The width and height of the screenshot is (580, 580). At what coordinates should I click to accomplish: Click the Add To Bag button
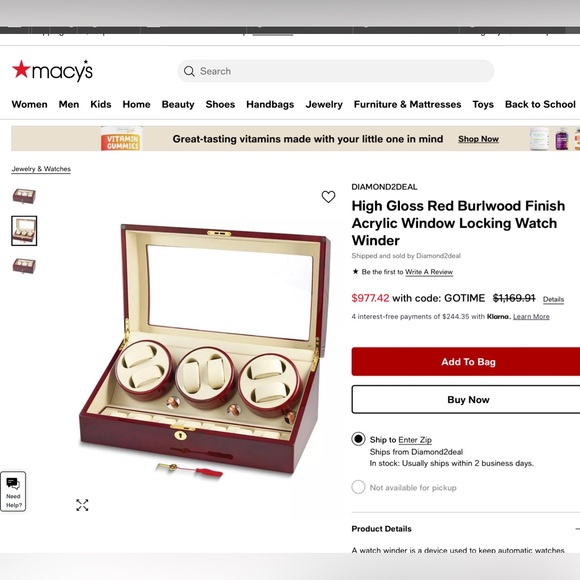(466, 361)
